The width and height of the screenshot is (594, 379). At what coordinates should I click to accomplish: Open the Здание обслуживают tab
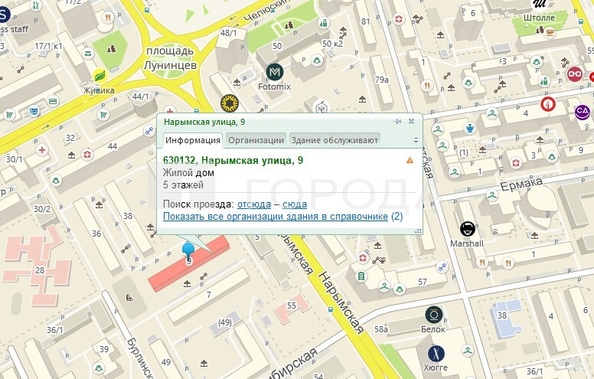coord(335,140)
